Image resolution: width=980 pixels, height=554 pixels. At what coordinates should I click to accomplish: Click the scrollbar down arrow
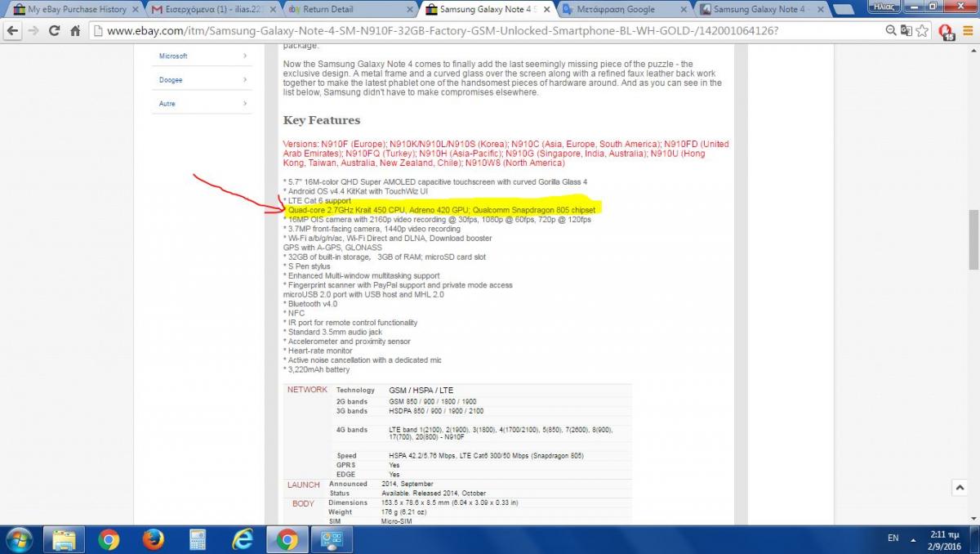coord(973,520)
